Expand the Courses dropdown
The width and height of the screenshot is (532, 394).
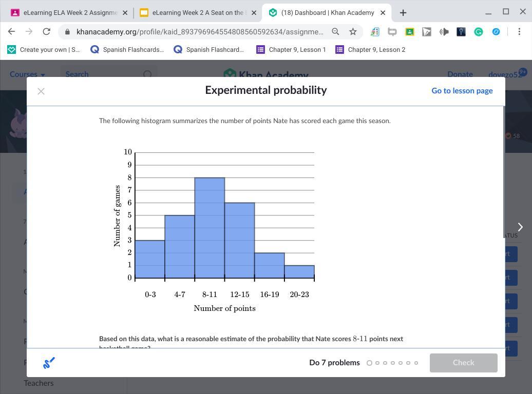[x=27, y=74]
